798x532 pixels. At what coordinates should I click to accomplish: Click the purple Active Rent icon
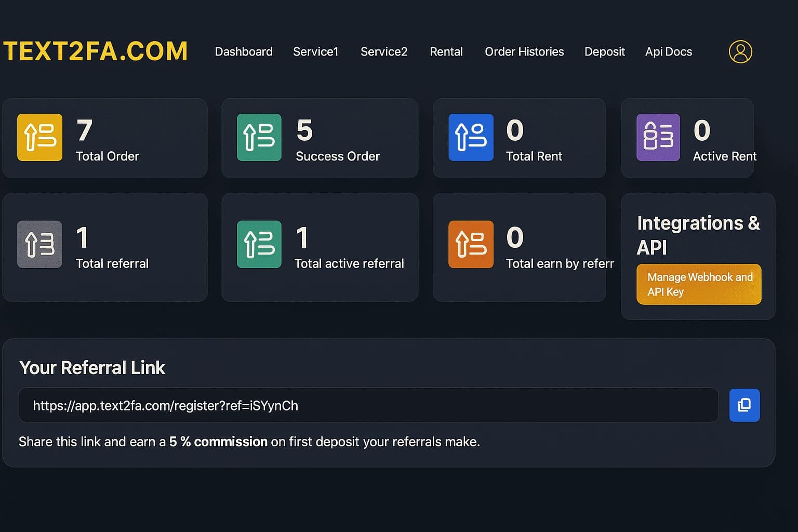coord(658,137)
